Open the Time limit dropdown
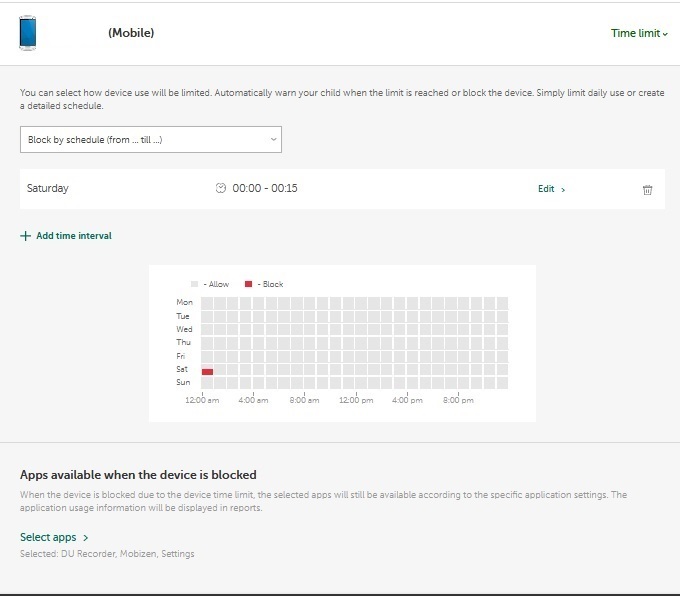This screenshot has width=680, height=598. [x=639, y=33]
